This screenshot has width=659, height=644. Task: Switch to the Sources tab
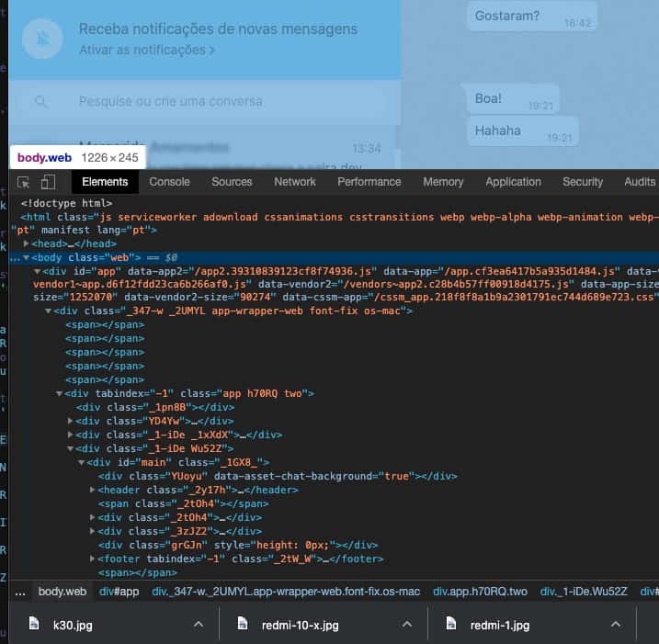(x=232, y=182)
